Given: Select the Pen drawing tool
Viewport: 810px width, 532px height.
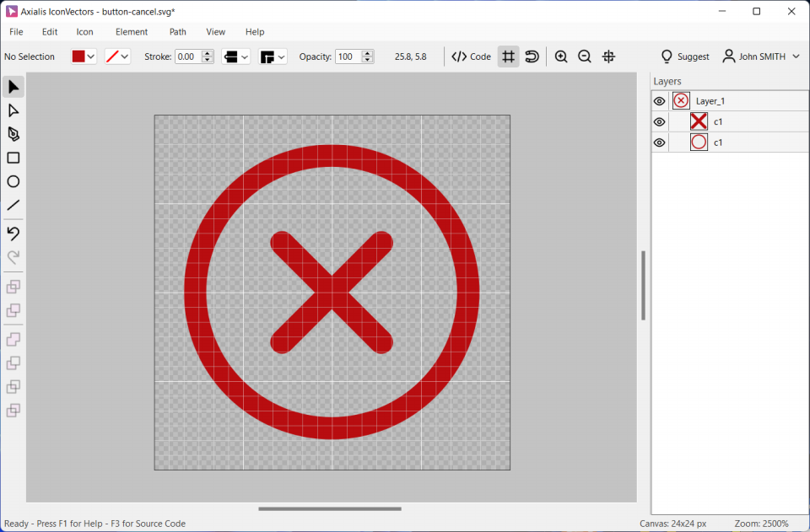Looking at the screenshot, I should [x=13, y=134].
